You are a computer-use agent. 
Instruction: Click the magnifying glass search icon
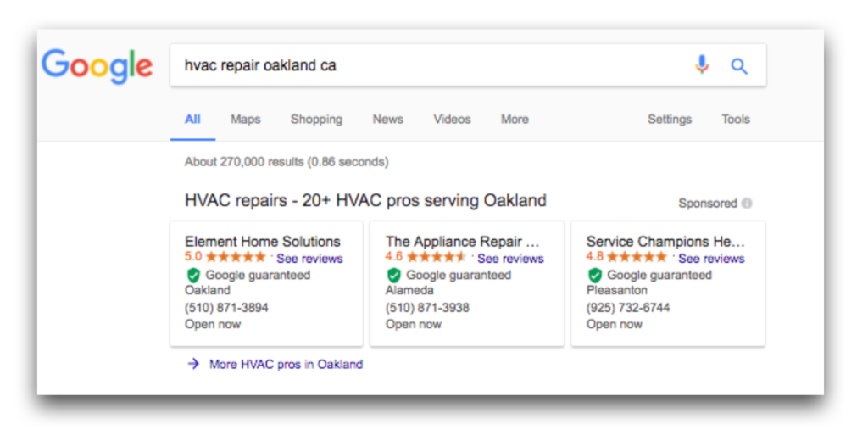click(x=739, y=66)
